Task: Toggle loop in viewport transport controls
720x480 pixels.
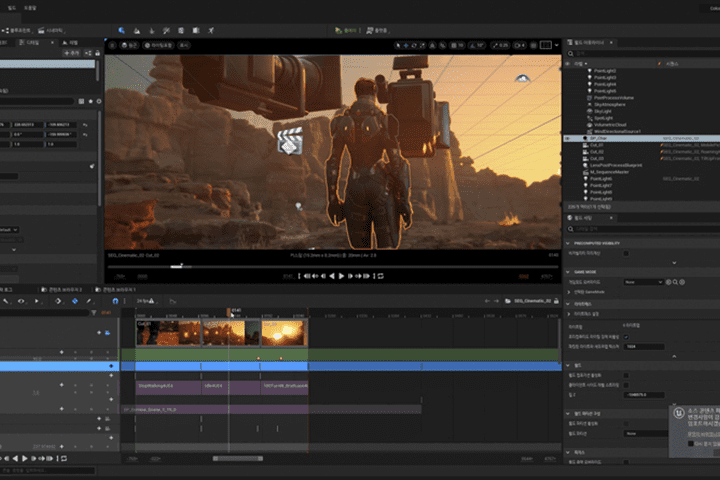Action: coord(381,276)
